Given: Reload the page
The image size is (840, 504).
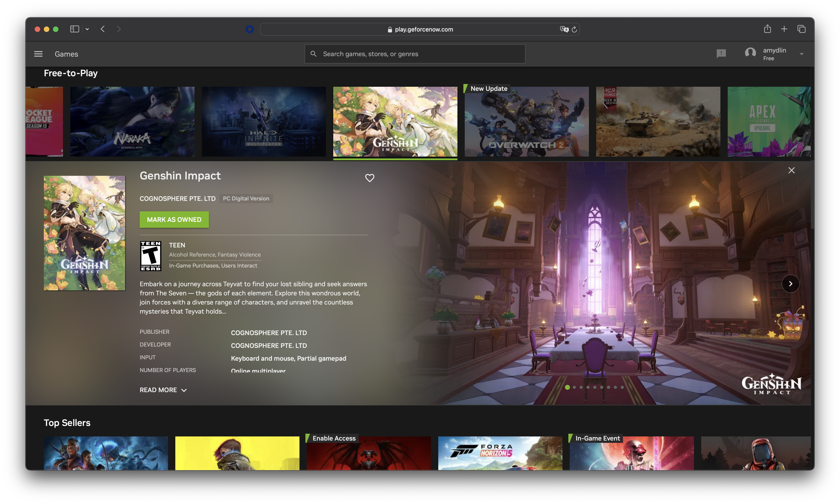Looking at the screenshot, I should (574, 29).
